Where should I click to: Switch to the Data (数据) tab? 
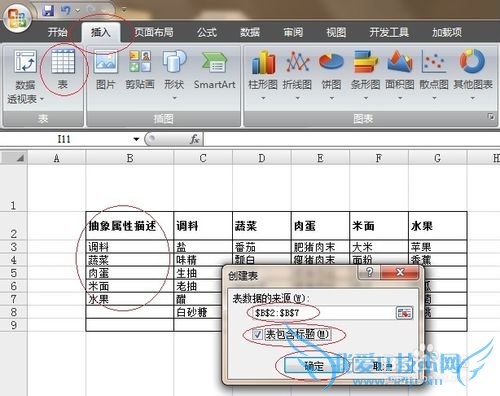pyautogui.click(x=250, y=32)
